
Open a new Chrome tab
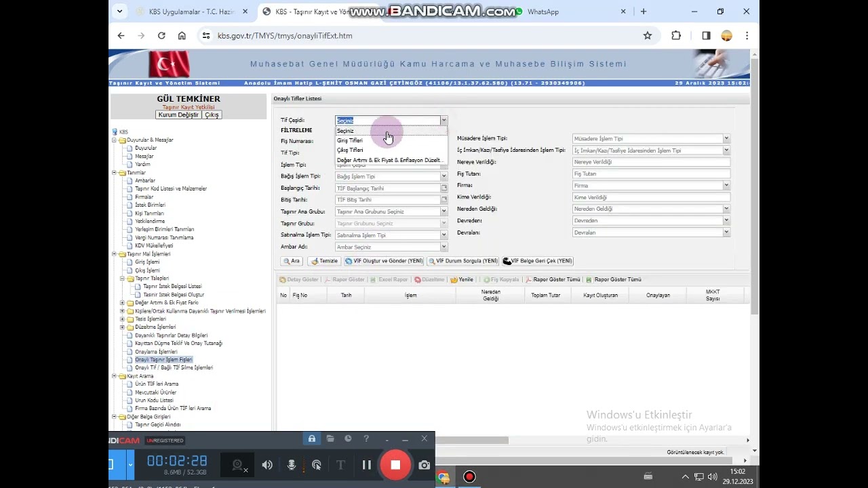point(644,12)
